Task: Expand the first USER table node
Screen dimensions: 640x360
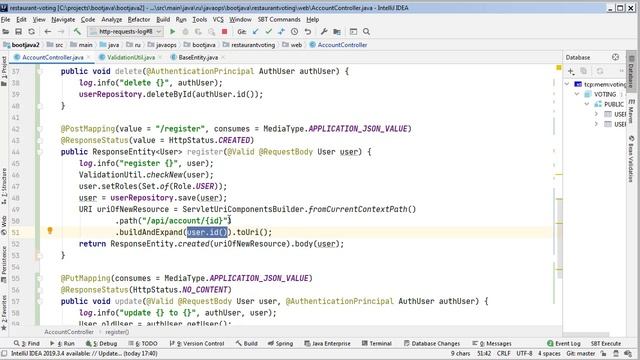Action: pos(596,114)
